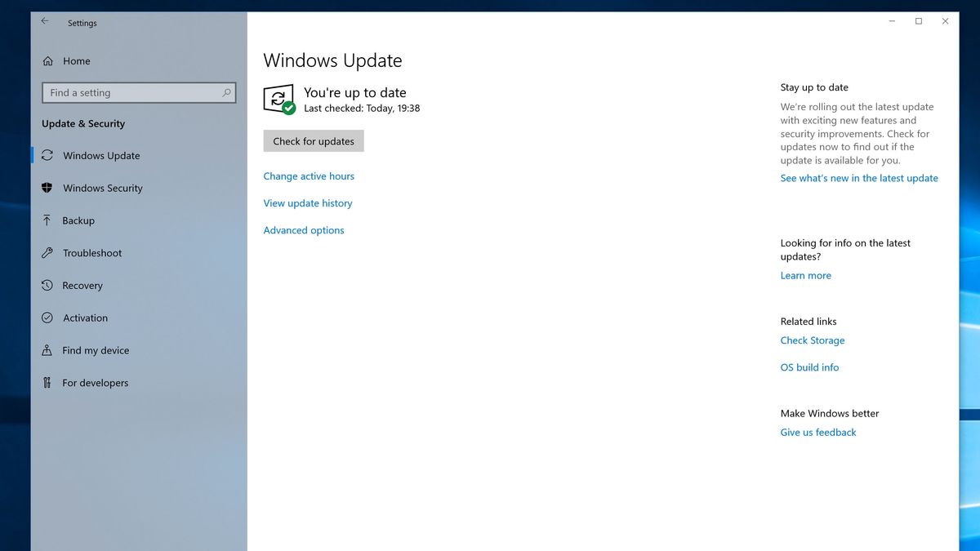Open Change active hours
This screenshot has height=551, width=980.
[309, 176]
